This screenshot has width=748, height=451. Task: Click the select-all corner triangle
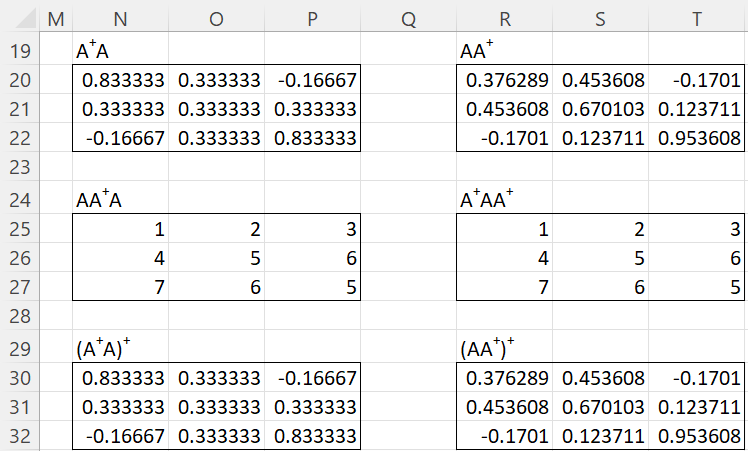click(21, 17)
